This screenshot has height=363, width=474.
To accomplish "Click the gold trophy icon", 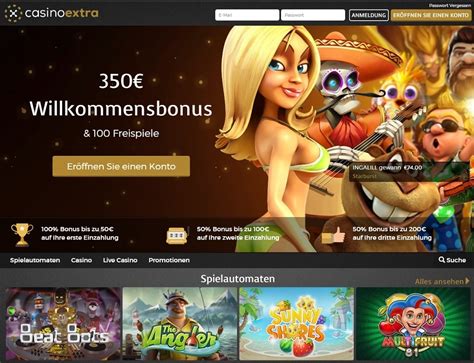I will tap(22, 235).
